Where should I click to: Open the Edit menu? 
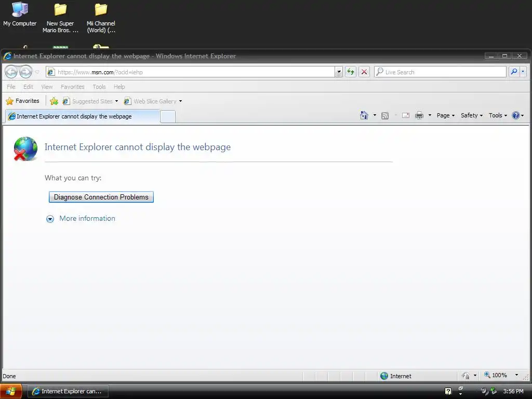[x=28, y=87]
